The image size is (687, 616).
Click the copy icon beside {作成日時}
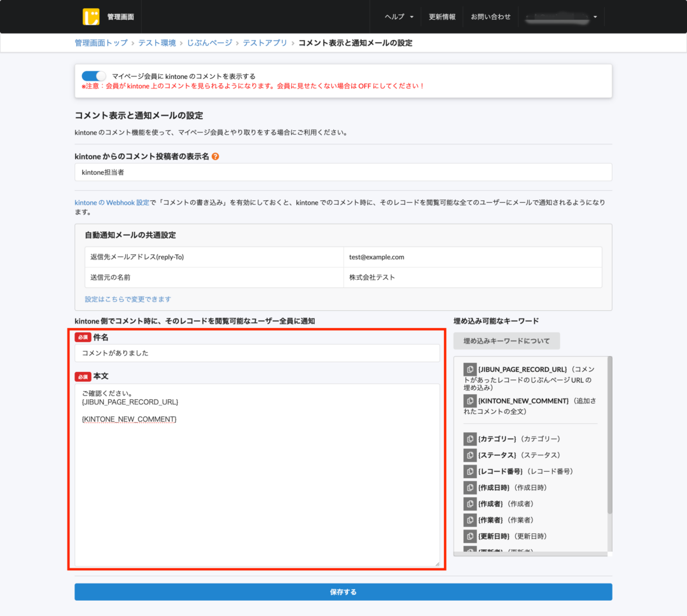click(469, 488)
